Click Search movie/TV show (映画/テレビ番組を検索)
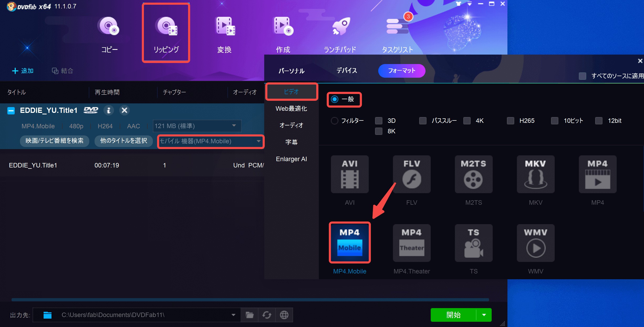Screen dimensions: 644x327 (54, 141)
